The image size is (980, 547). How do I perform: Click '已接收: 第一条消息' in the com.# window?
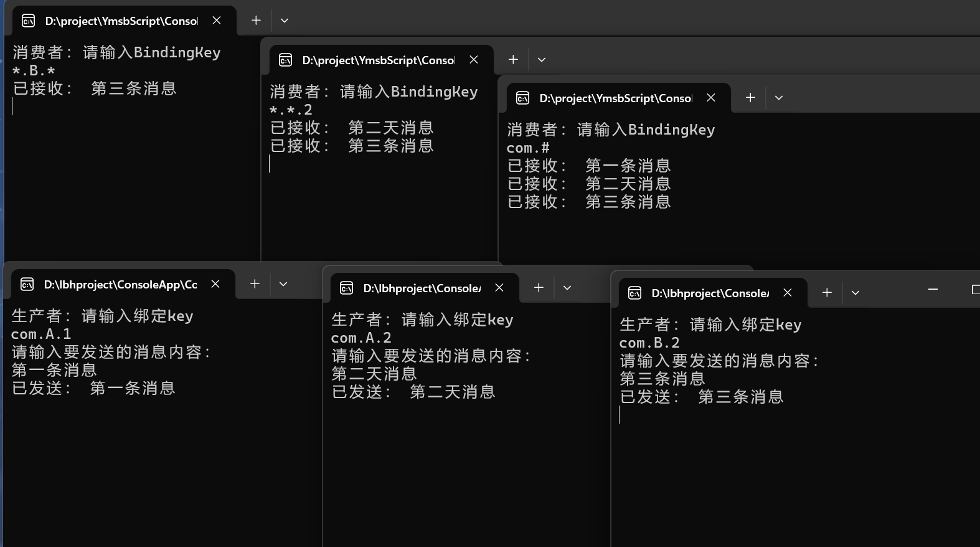click(x=589, y=166)
